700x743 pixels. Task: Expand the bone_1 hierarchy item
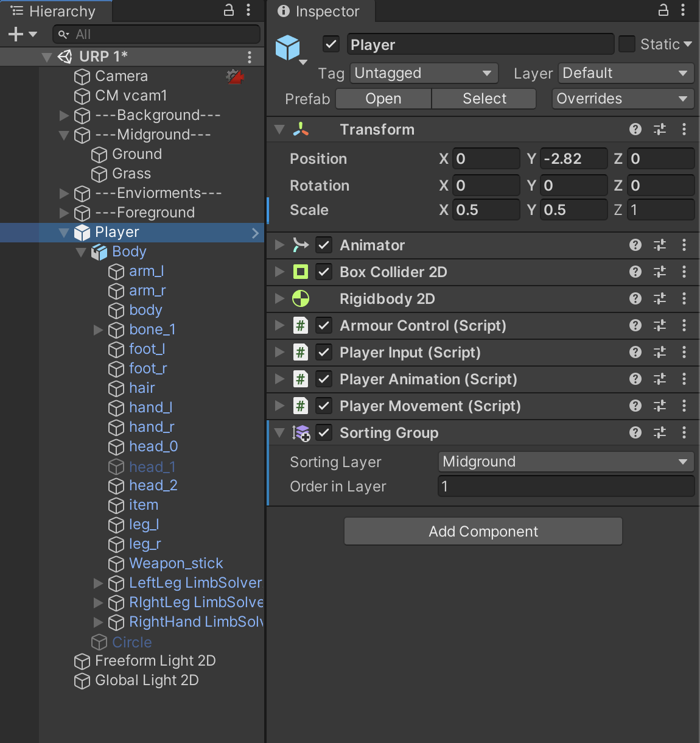98,329
